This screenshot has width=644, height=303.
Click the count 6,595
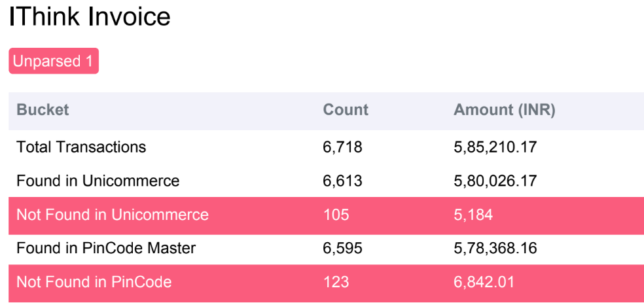click(x=343, y=248)
